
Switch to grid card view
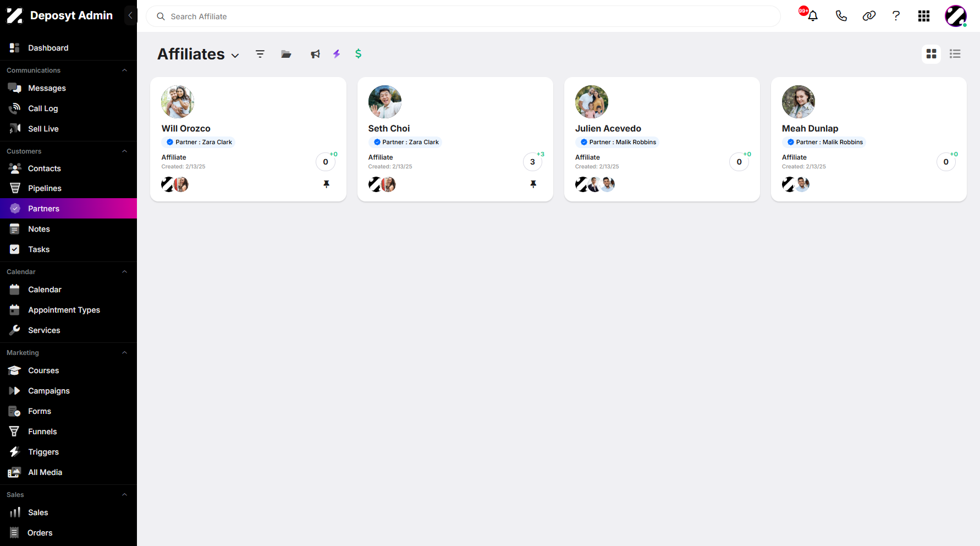click(x=931, y=54)
